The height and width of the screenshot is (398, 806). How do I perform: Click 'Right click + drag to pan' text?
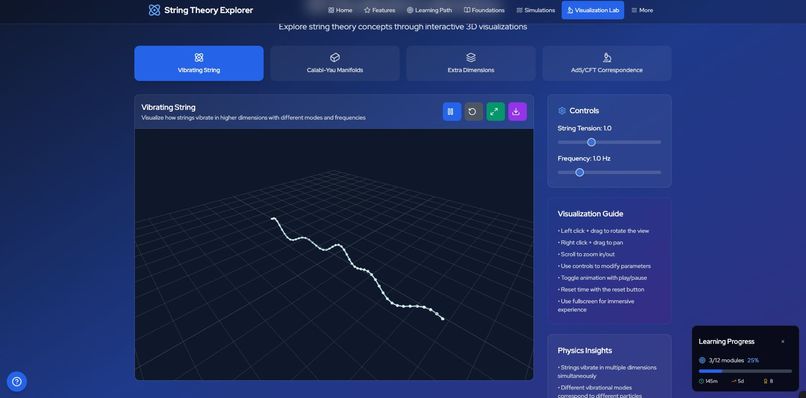pyautogui.click(x=590, y=242)
